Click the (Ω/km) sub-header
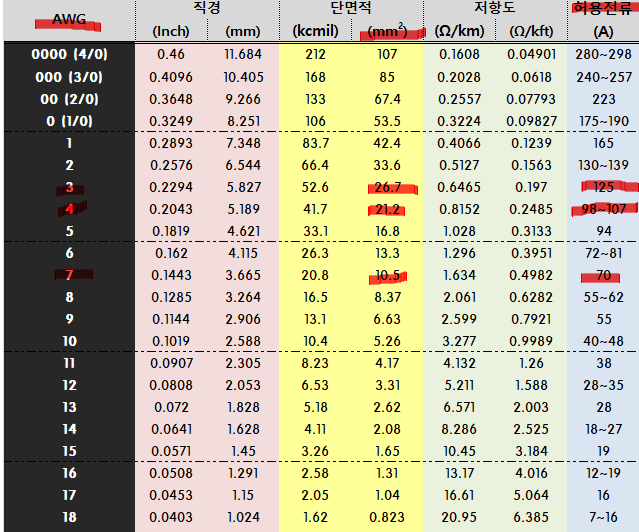The width and height of the screenshot is (639, 532). pos(459,31)
